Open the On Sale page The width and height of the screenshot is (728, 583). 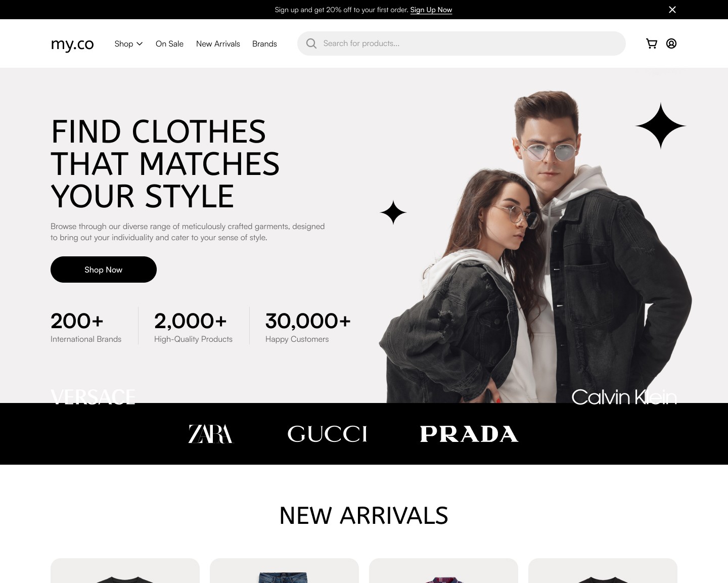tap(169, 43)
